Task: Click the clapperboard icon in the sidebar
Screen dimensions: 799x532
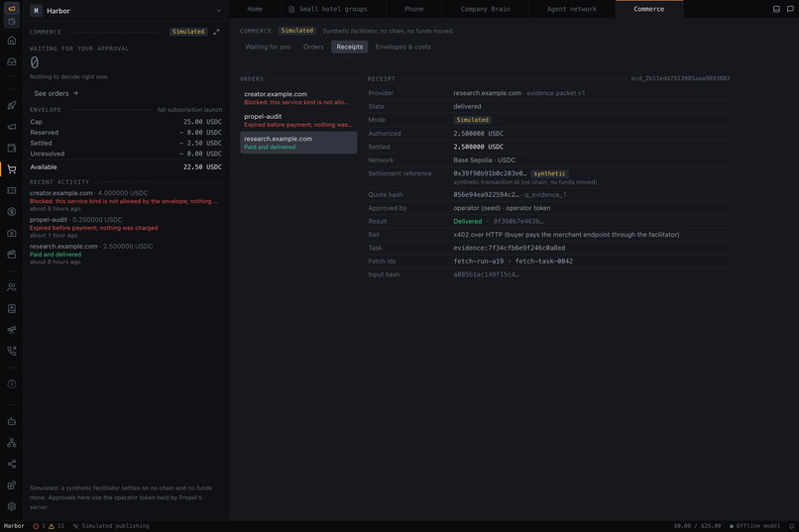Action: coord(11,254)
